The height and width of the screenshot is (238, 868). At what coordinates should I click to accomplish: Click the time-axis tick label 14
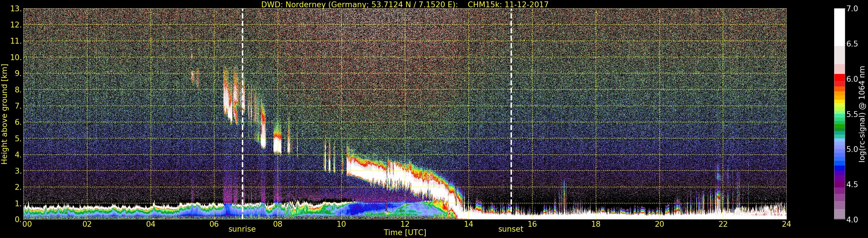[468, 224]
